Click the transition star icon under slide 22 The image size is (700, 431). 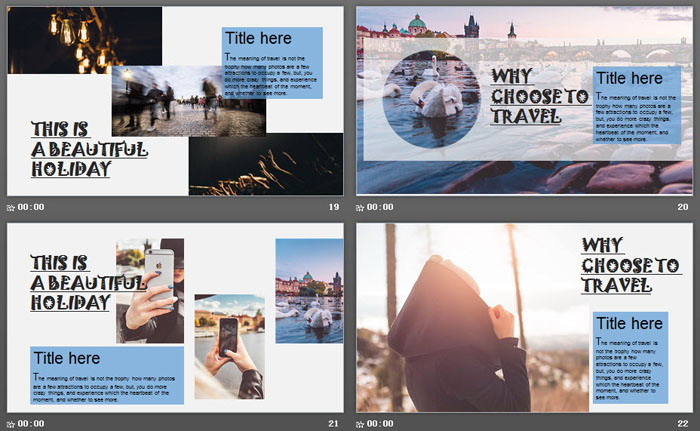click(x=360, y=423)
